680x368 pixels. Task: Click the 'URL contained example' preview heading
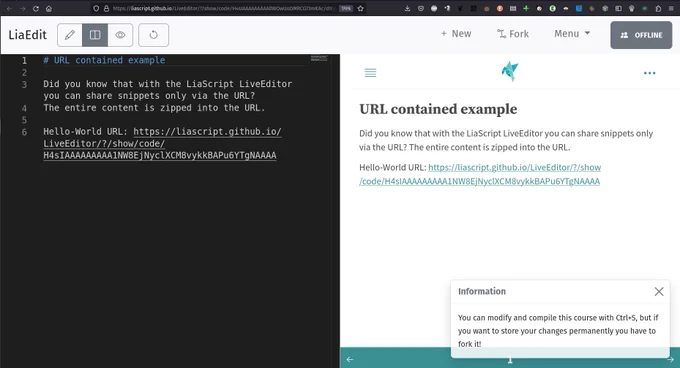[438, 109]
